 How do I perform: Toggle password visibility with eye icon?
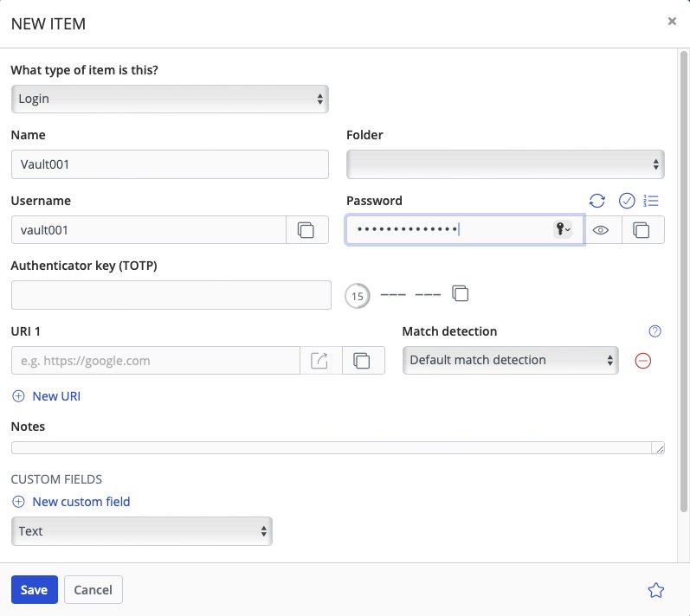point(602,230)
